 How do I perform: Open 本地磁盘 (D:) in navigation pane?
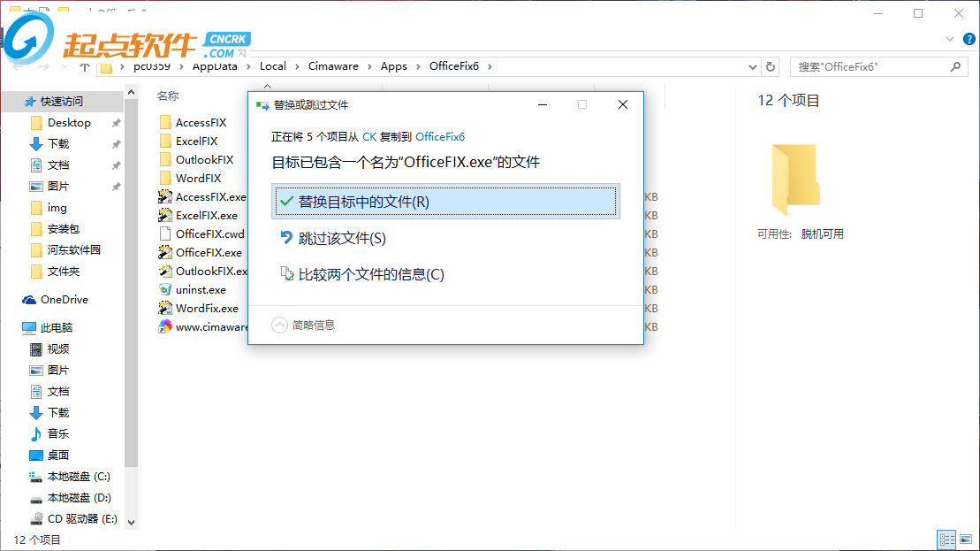(80, 498)
